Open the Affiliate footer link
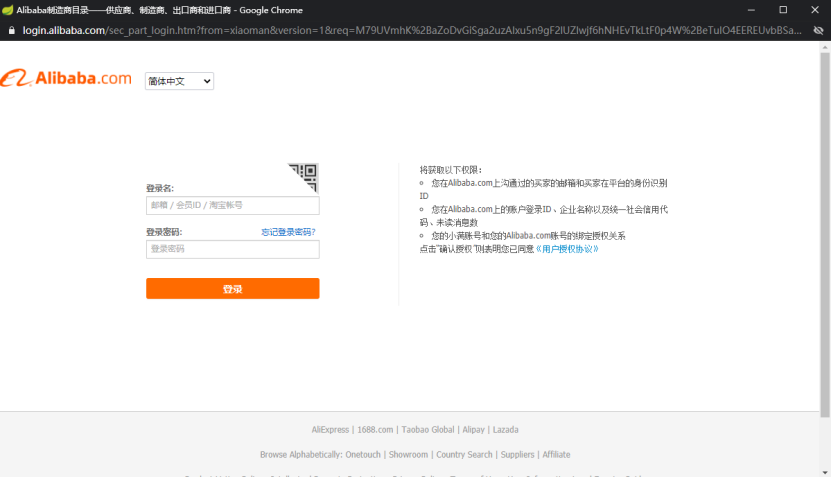This screenshot has height=477, width=831. (556, 454)
